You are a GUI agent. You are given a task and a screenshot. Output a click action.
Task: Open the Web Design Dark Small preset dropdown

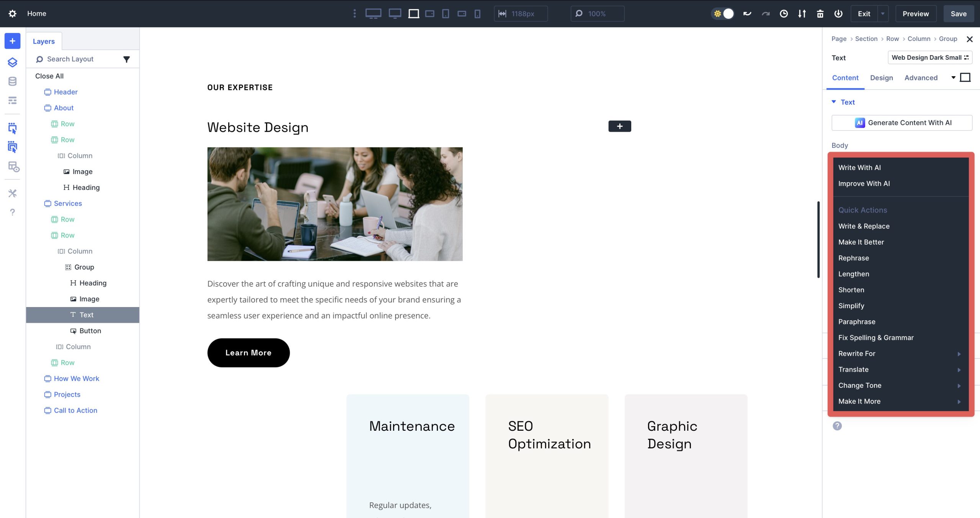pos(930,57)
